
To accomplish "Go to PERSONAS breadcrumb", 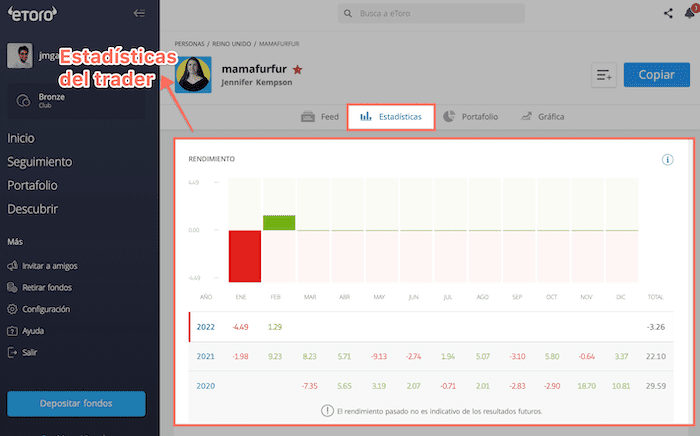I will [189, 44].
